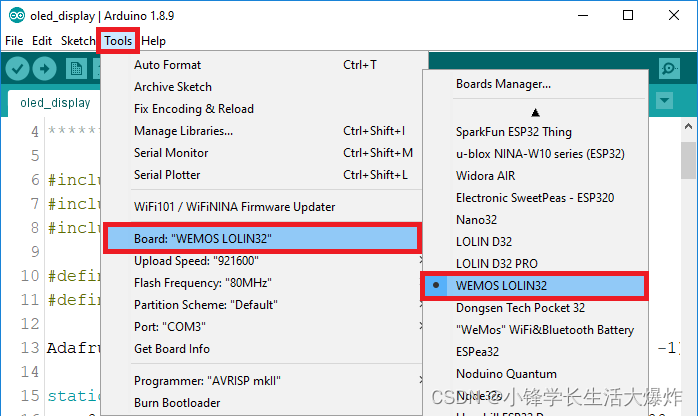
Task: Click the editor vertical scrollbar thumb
Action: tap(688, 161)
